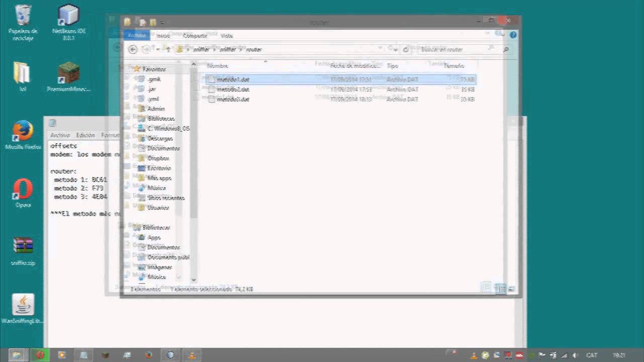Switch Explorer to details view icon
644x362 pixels.
[500, 289]
